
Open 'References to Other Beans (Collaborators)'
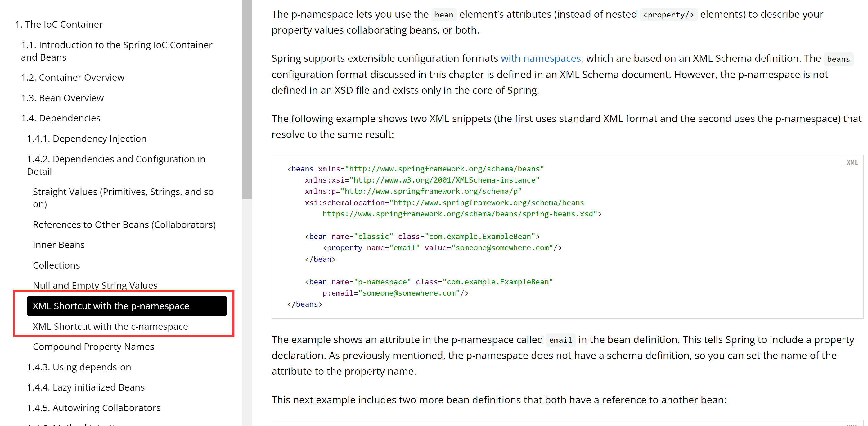click(x=124, y=224)
